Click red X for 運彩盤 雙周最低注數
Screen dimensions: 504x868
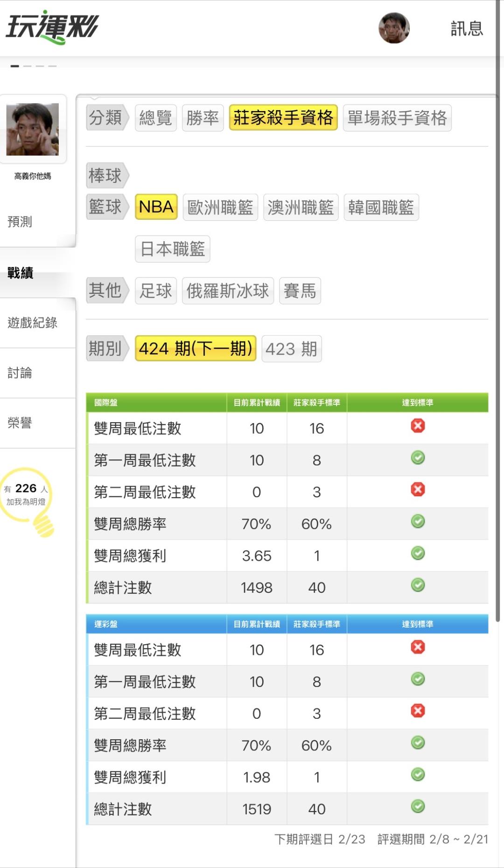pos(418,647)
